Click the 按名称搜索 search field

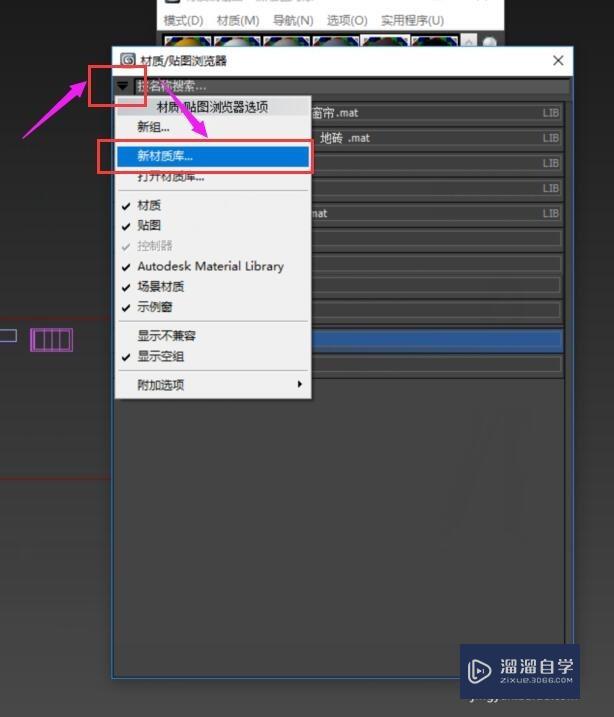(352, 86)
